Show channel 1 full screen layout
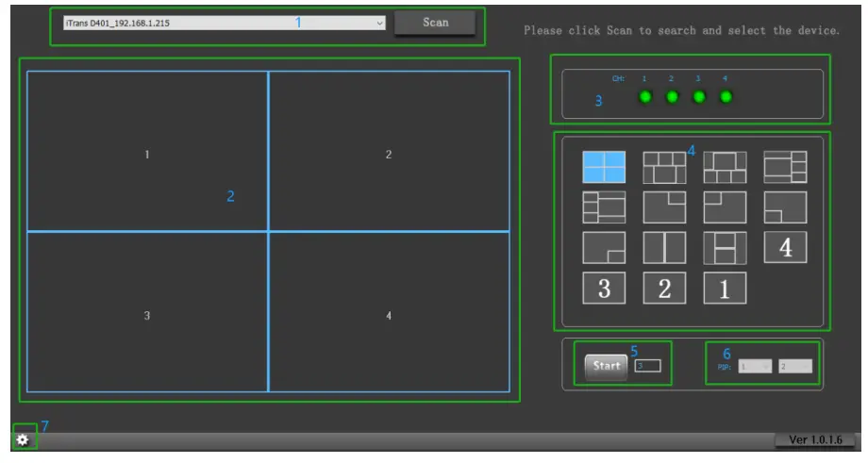868x463 pixels. [x=725, y=289]
